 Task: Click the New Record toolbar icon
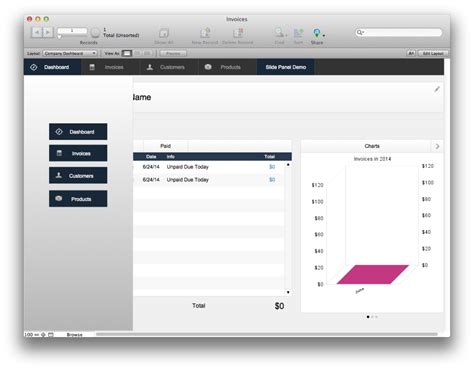click(x=205, y=33)
